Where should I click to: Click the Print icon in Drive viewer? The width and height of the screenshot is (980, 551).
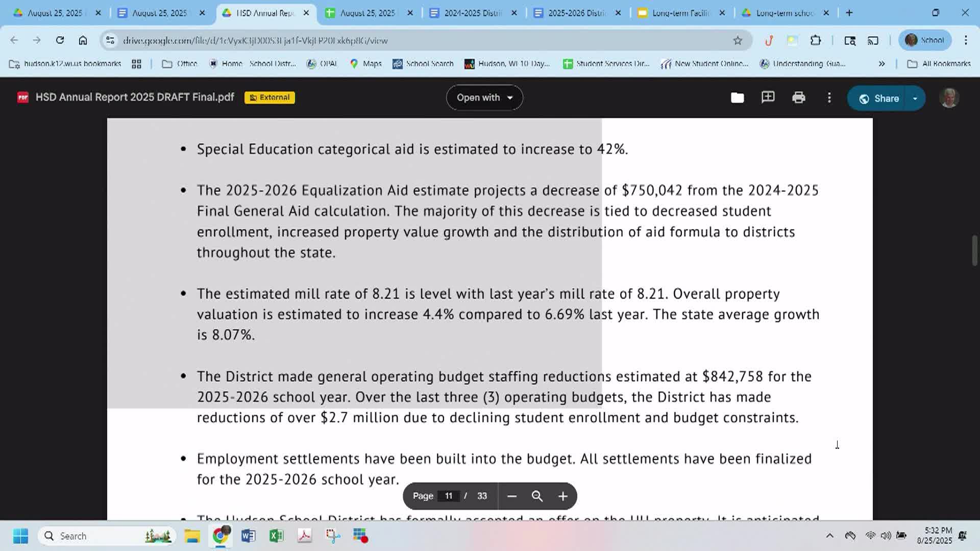[x=798, y=97]
